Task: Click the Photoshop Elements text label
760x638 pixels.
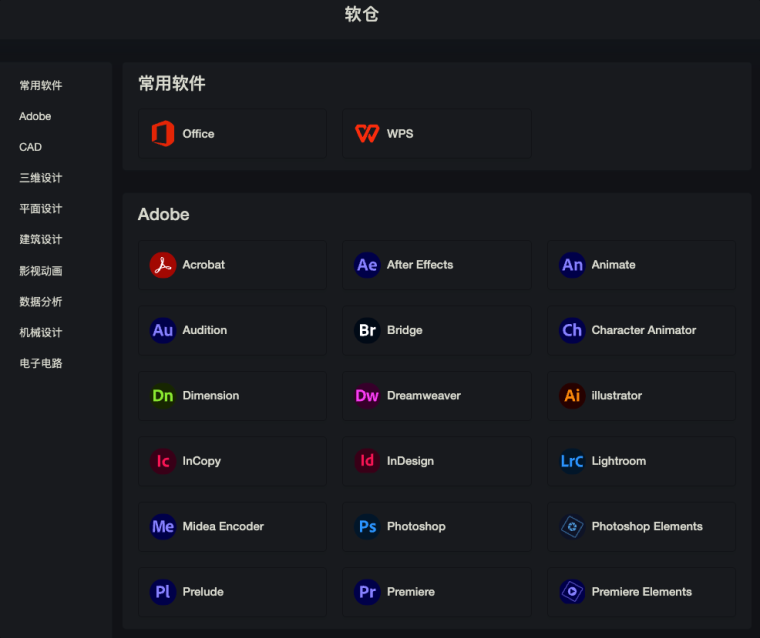Action: tap(647, 526)
